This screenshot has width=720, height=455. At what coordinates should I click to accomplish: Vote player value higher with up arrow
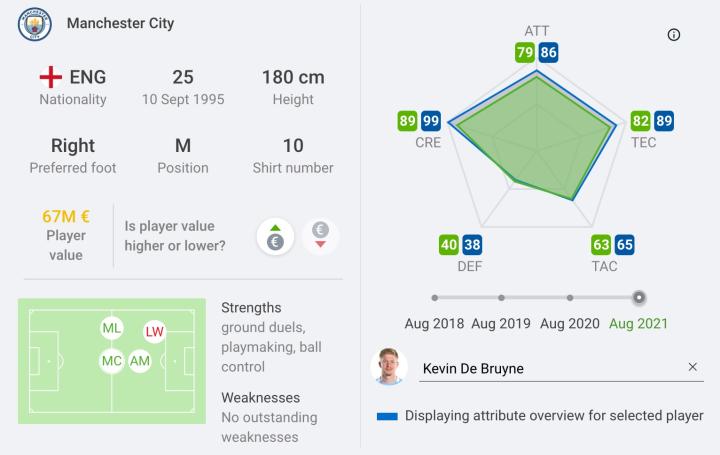276,236
